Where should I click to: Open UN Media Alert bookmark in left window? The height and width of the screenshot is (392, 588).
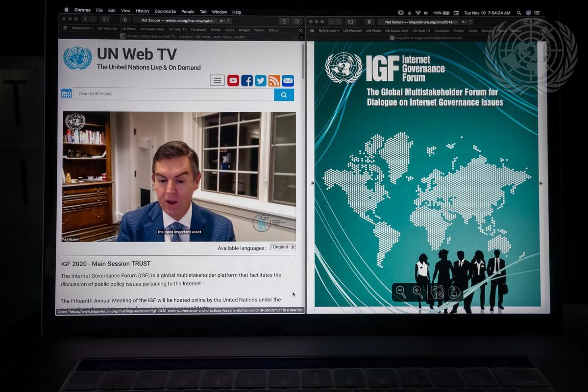click(x=152, y=29)
